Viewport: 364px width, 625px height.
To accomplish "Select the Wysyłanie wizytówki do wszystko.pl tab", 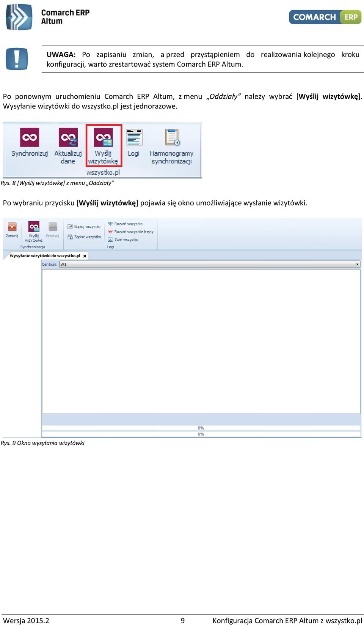I will pyautogui.click(x=45, y=256).
